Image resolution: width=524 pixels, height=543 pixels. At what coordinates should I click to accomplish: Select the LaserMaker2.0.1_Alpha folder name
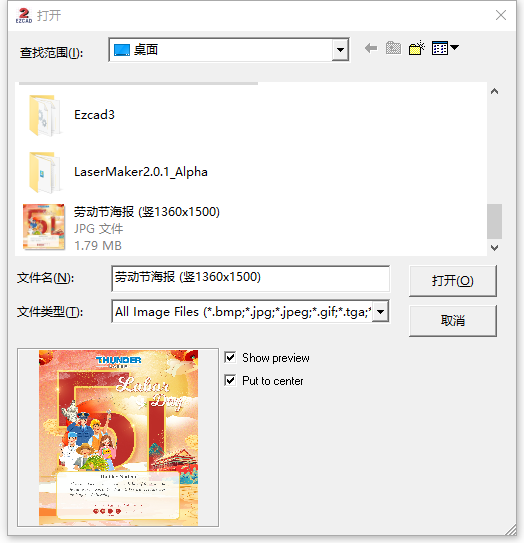[x=141, y=172]
